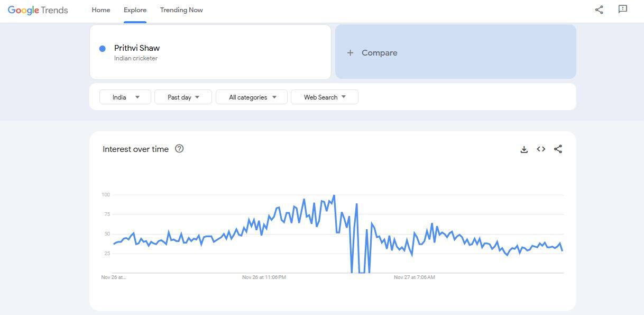Click the Prithvi Shaw search term card
The height and width of the screenshot is (315, 644).
(x=210, y=52)
